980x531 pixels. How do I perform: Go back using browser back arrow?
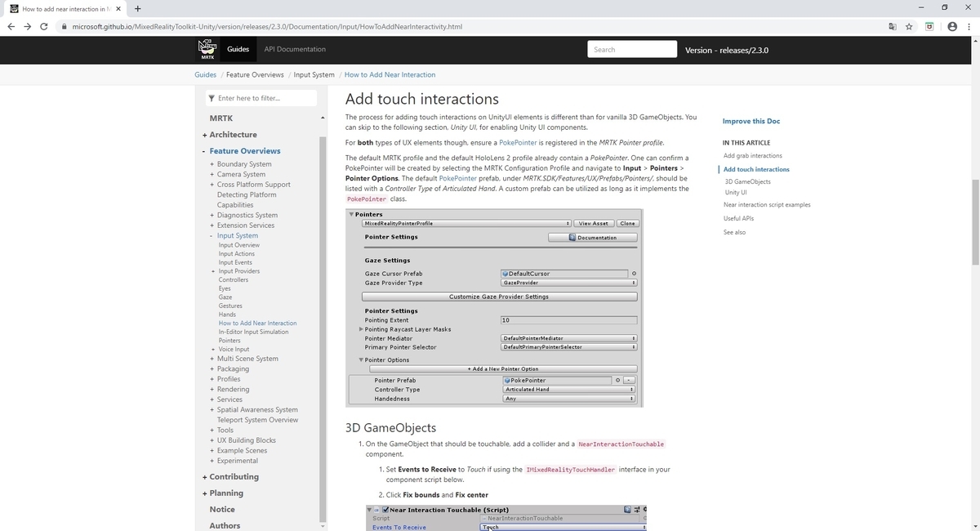coord(11,26)
